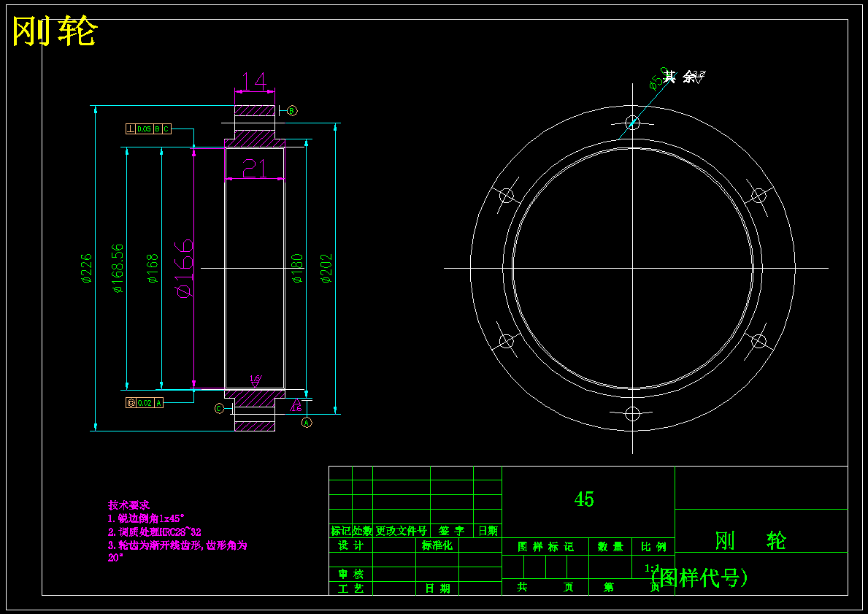Select the ø202 diameter dimension
Image resolution: width=868 pixels, height=614 pixels.
(326, 269)
